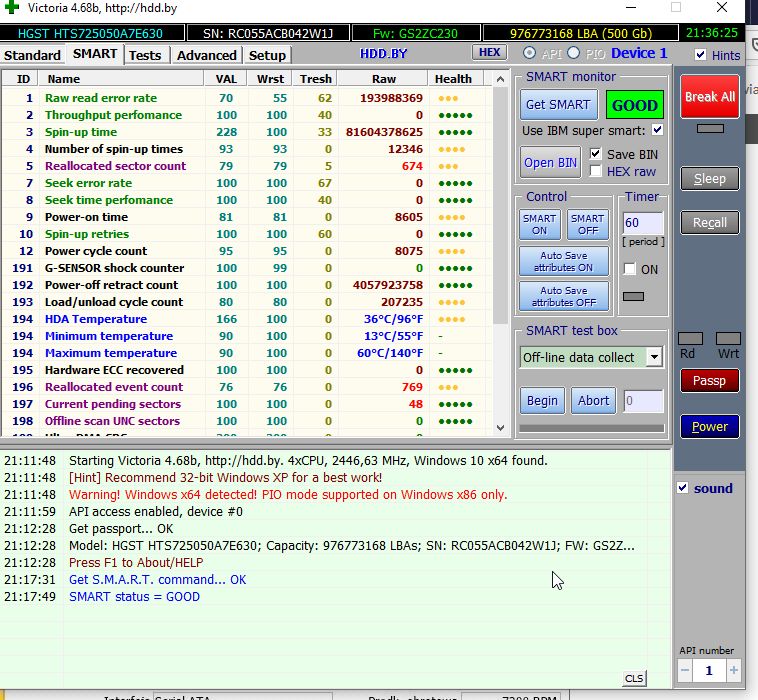Click the Raw column header

pyautogui.click(x=383, y=79)
